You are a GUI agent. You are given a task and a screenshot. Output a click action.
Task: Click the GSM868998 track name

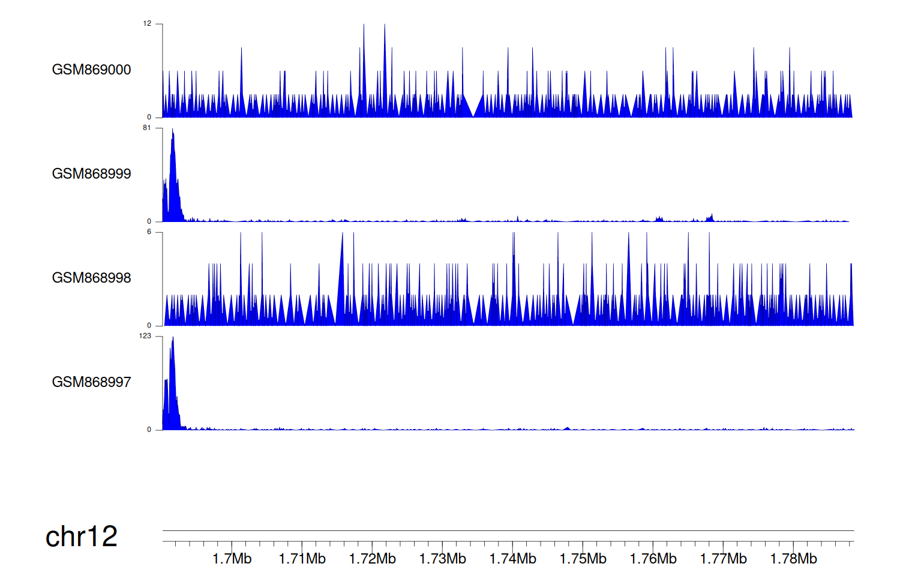tap(91, 278)
